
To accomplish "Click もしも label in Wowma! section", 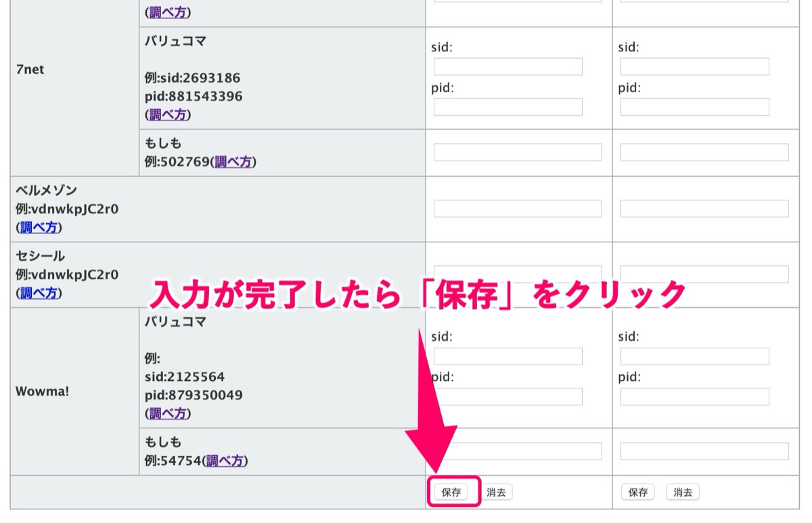I will tap(163, 442).
